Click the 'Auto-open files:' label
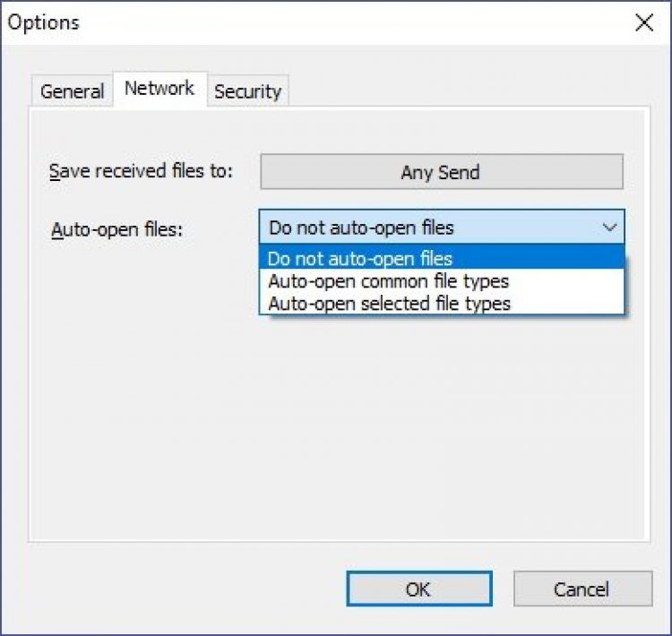 click(x=116, y=229)
